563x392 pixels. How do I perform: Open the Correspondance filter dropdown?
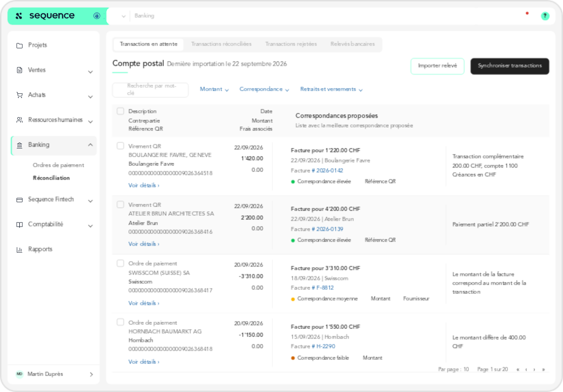(264, 89)
